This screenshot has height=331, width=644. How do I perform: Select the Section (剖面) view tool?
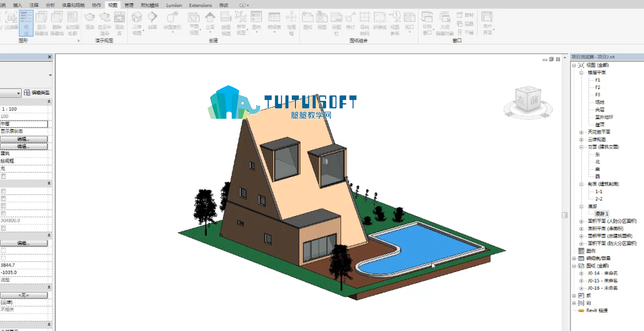coord(152,21)
